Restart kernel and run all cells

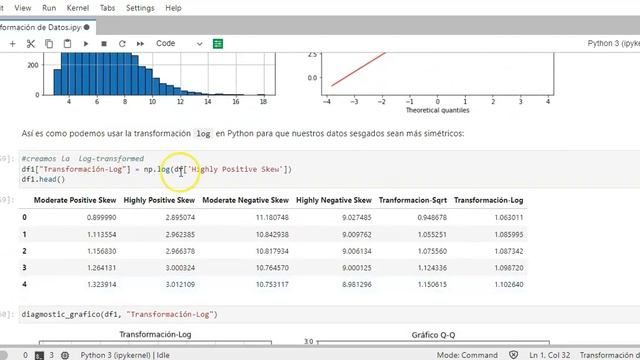click(x=140, y=44)
